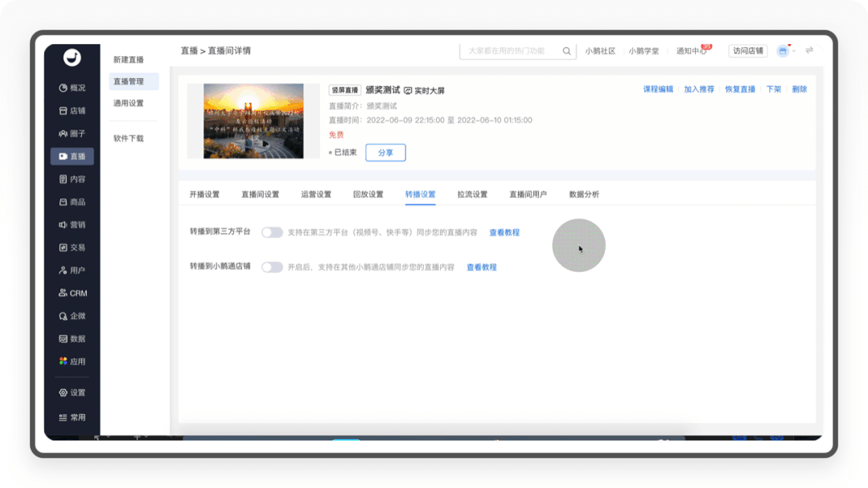Select the 直播 live sidebar item
Image resolution: width=868 pixels, height=488 pixels.
(72, 157)
